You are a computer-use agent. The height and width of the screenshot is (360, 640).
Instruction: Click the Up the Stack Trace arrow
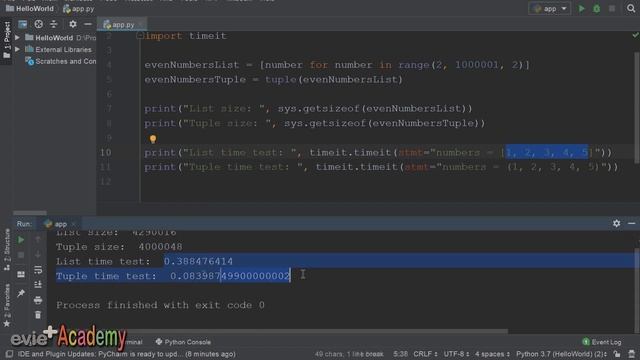38,239
